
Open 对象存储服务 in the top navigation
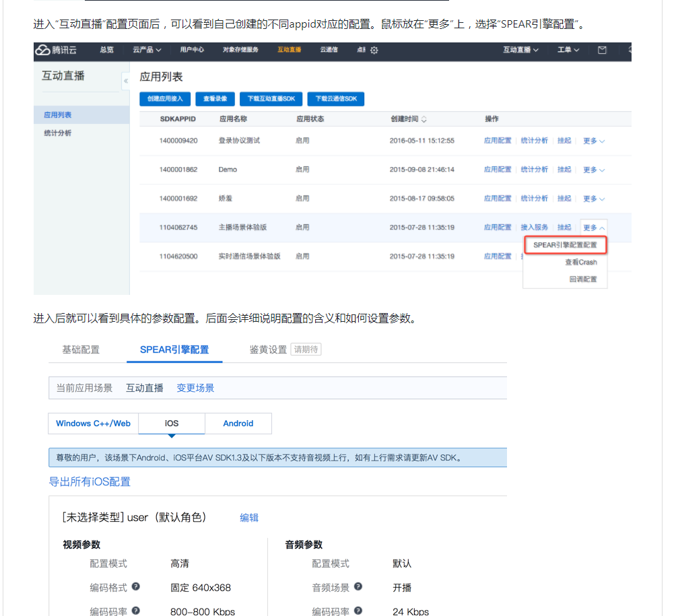pyautogui.click(x=240, y=50)
